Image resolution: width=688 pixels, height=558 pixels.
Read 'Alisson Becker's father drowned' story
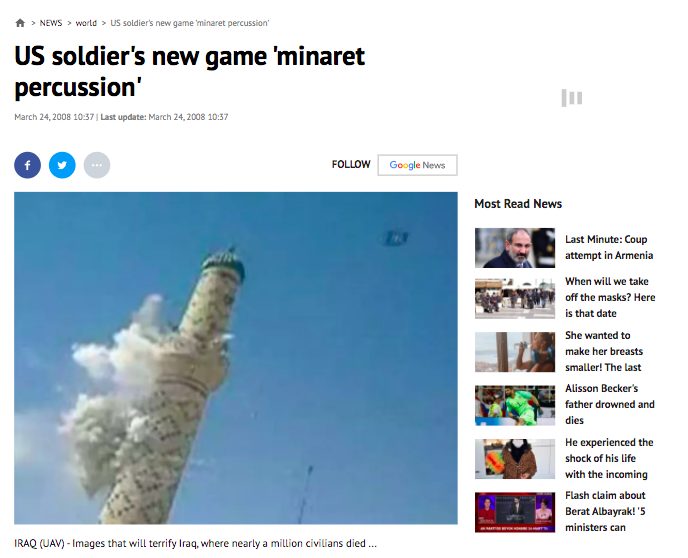pyautogui.click(x=609, y=404)
